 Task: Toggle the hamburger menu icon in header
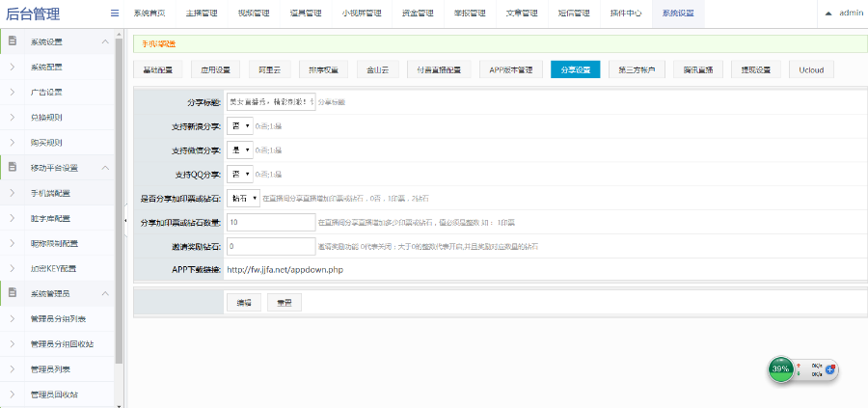(x=115, y=14)
